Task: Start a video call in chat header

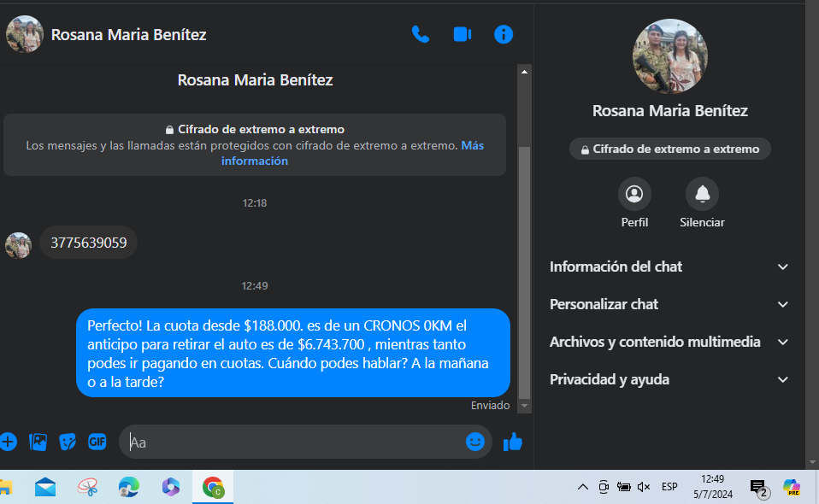Action: tap(463, 34)
